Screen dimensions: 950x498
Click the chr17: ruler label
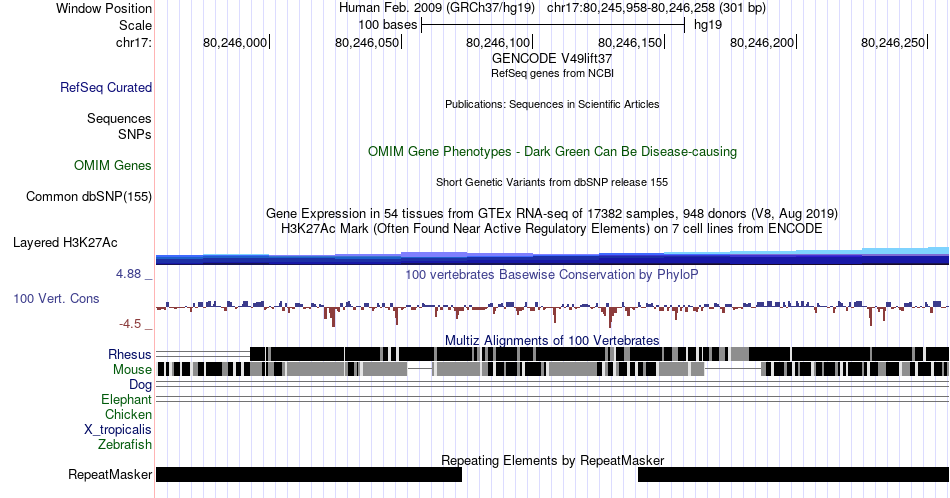(x=134, y=42)
